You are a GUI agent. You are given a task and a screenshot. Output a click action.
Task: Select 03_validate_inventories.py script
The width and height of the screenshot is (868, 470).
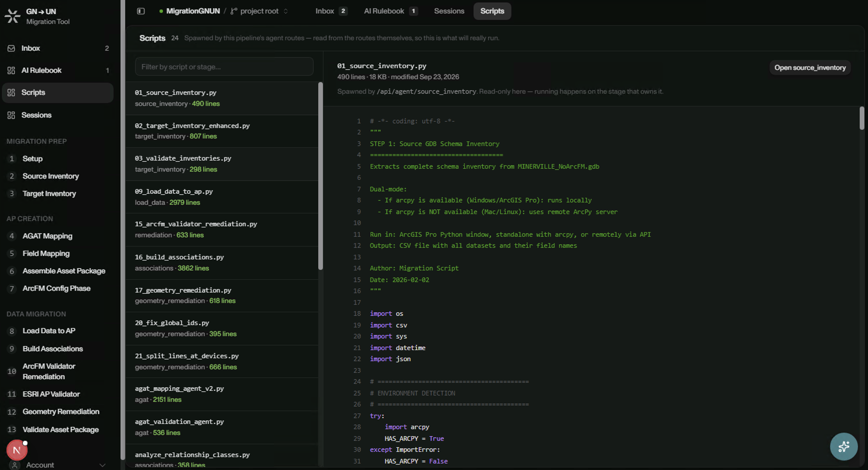click(x=222, y=164)
